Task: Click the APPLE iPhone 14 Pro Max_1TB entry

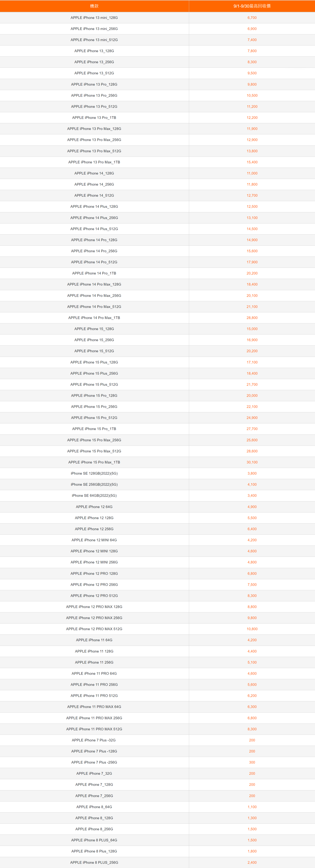Action: pyautogui.click(x=94, y=318)
